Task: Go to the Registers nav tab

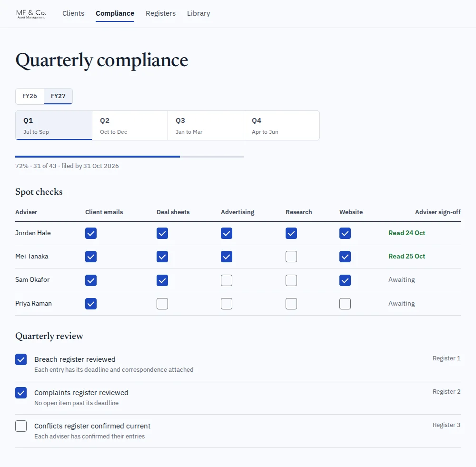Action: pos(160,13)
